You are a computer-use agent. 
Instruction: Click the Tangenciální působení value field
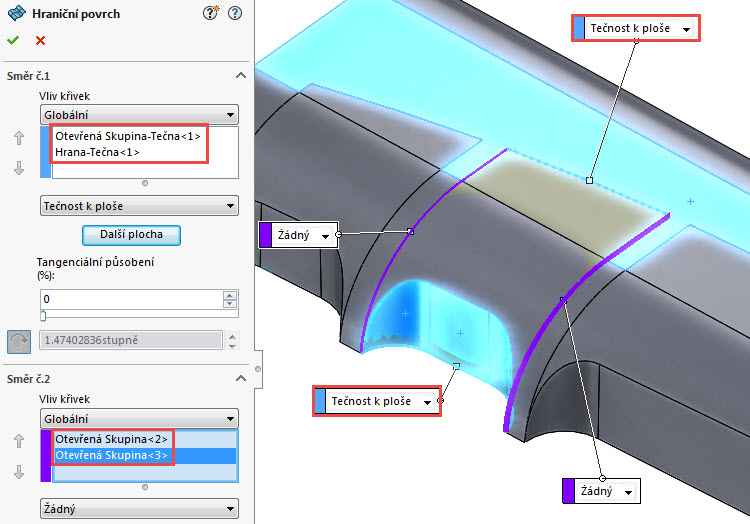tap(132, 299)
